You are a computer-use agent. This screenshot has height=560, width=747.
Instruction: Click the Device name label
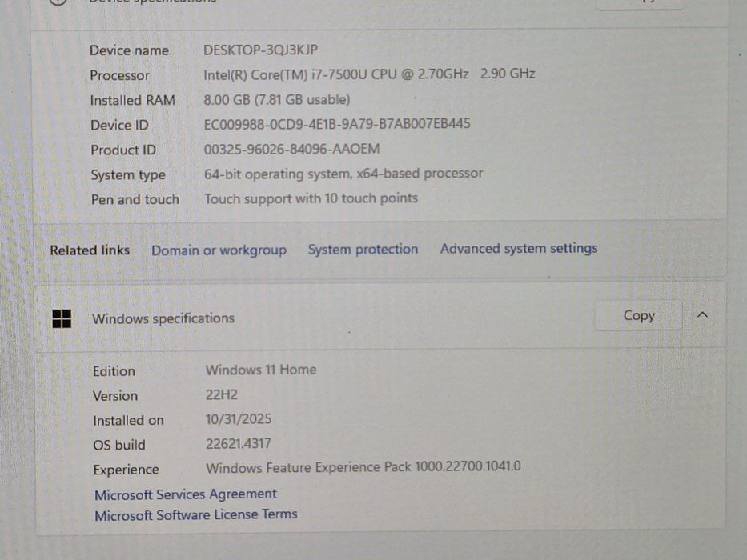pyautogui.click(x=129, y=50)
